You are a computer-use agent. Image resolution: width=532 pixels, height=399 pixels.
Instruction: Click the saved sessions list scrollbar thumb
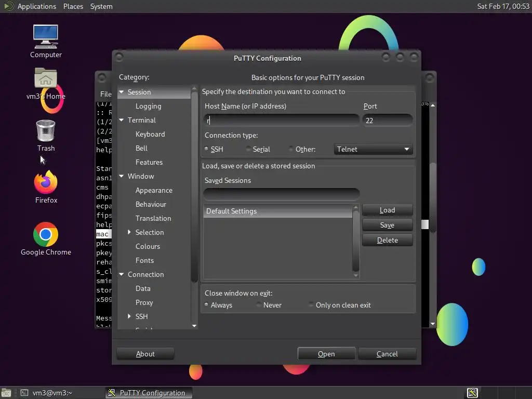pyautogui.click(x=355, y=241)
